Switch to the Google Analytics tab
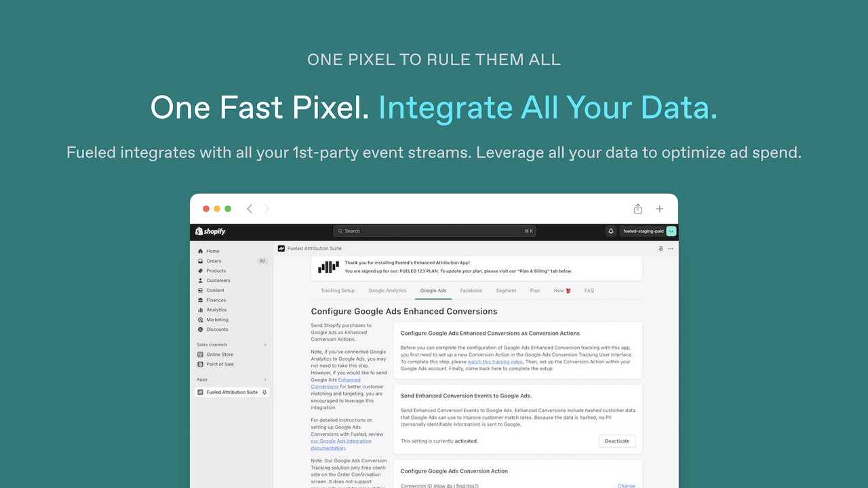This screenshot has height=488, width=868. tap(387, 291)
